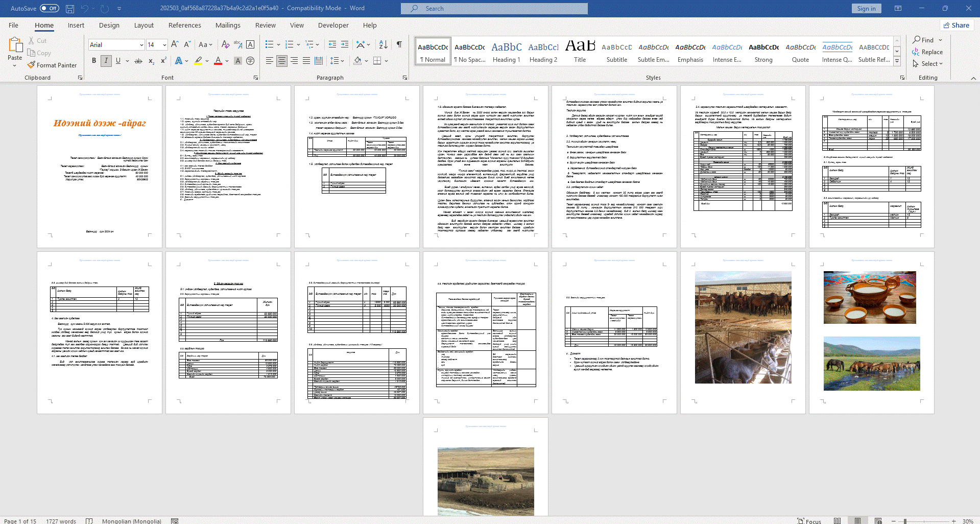Click word count 1727 words

coord(61,521)
